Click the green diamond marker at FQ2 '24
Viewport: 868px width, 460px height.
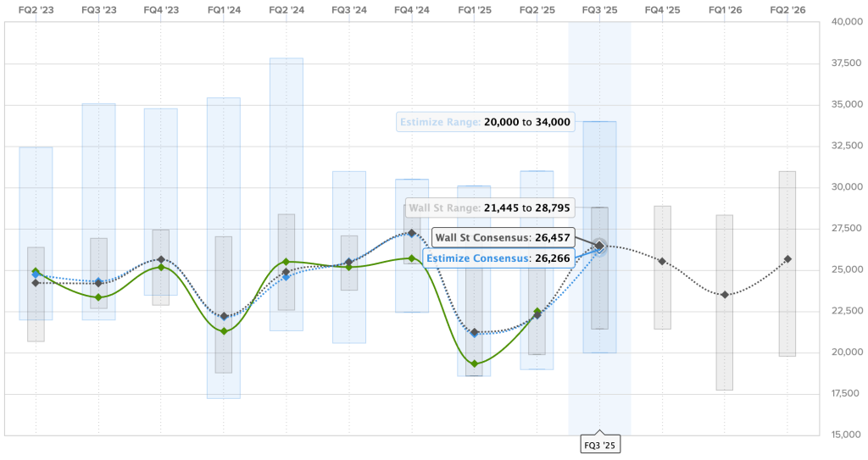pos(287,262)
